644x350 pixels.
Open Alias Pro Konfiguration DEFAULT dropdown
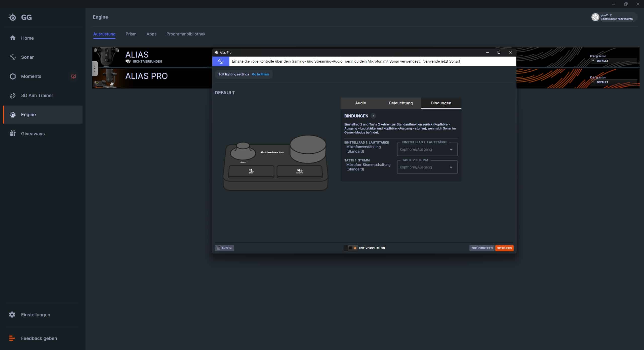coord(613,82)
